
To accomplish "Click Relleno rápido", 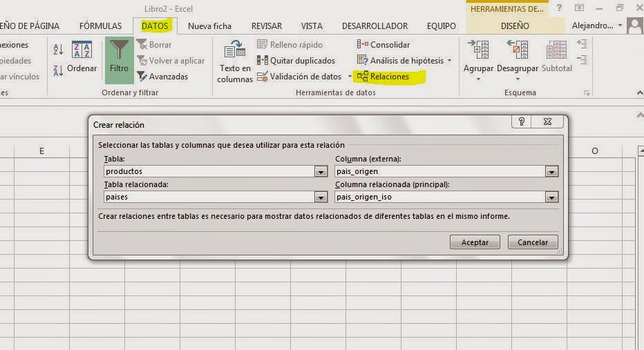I will point(290,44).
